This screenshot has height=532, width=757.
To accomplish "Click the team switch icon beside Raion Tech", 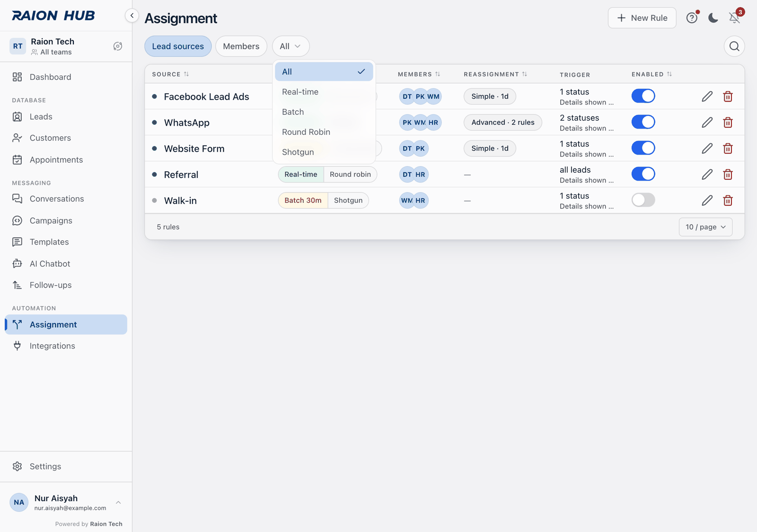I will coord(118,46).
